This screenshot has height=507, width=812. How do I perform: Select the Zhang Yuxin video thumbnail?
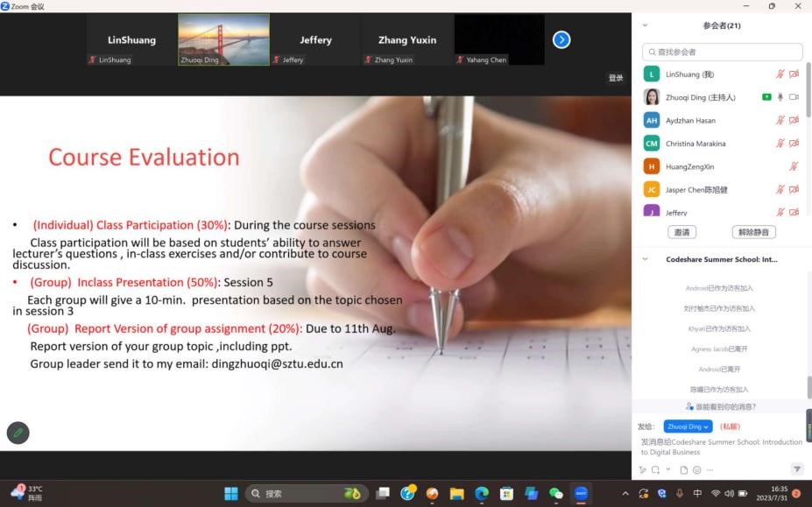pos(407,40)
